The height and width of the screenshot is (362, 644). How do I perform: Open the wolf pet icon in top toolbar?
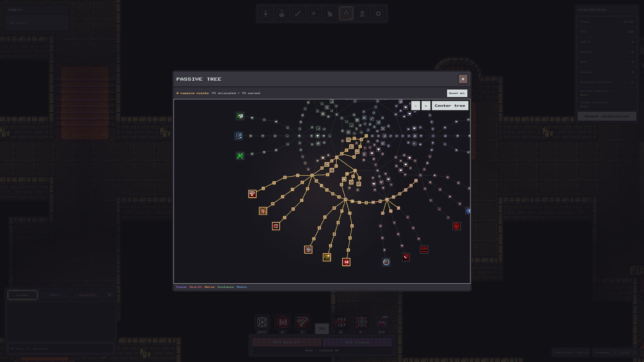(x=330, y=14)
